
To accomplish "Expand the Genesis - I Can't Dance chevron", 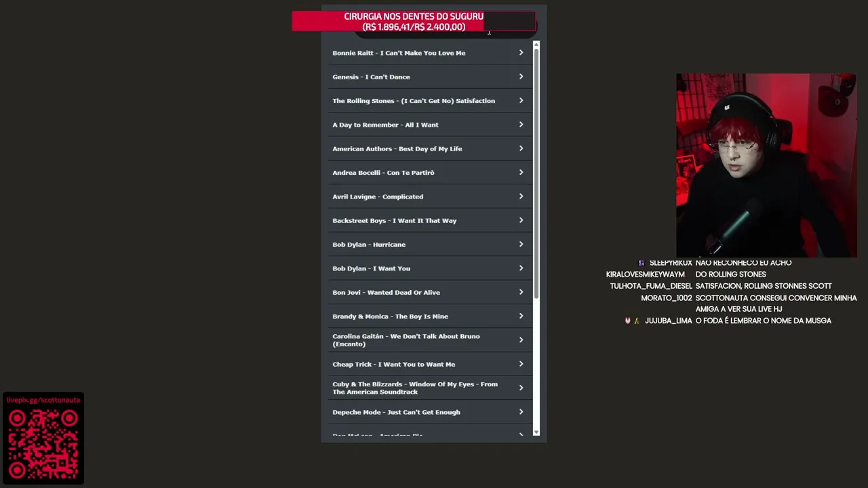I will pyautogui.click(x=521, y=77).
